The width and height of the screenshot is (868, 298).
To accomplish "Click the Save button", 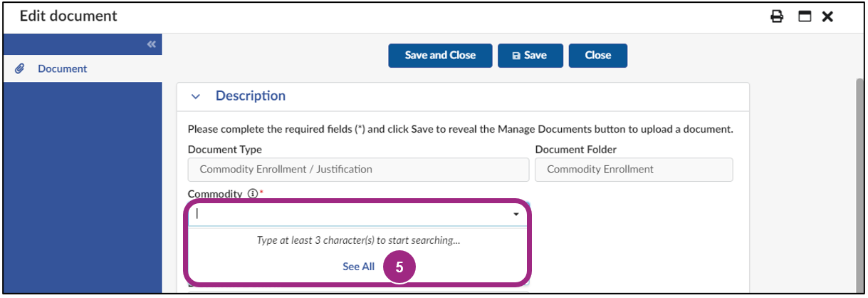I will [530, 56].
